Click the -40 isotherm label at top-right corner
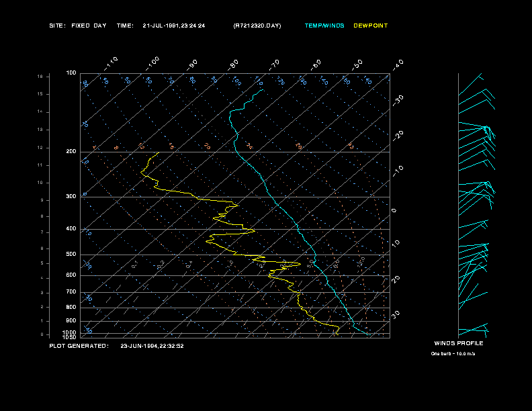 tap(398, 65)
